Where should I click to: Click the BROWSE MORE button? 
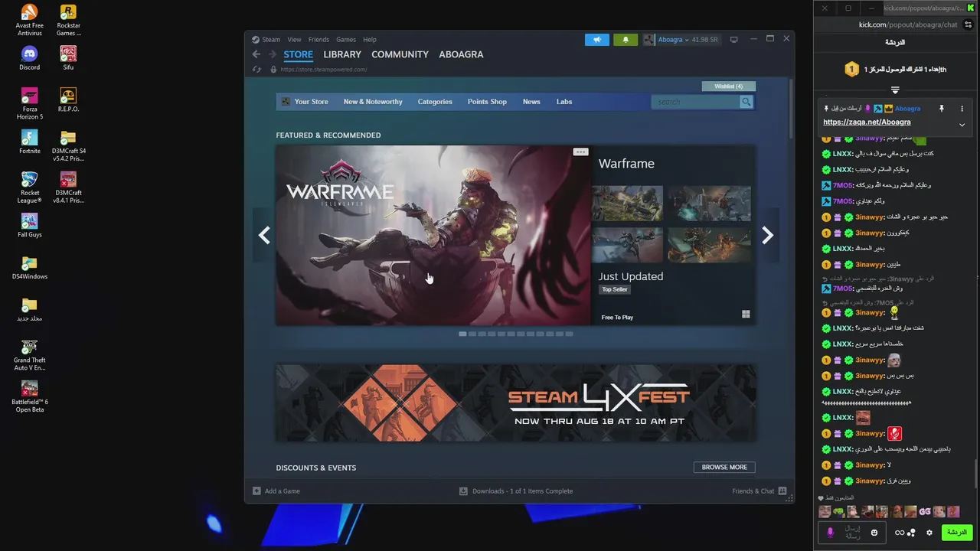point(724,467)
